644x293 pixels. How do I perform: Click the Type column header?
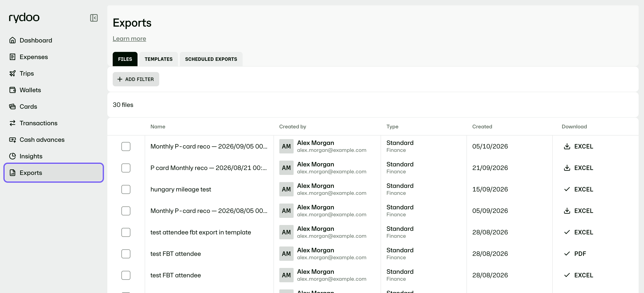[392, 127]
